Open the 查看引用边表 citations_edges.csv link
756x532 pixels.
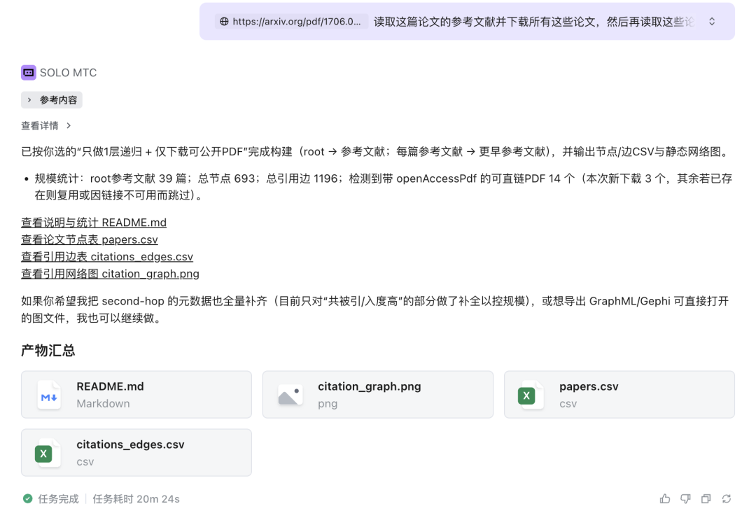pyautogui.click(x=107, y=257)
